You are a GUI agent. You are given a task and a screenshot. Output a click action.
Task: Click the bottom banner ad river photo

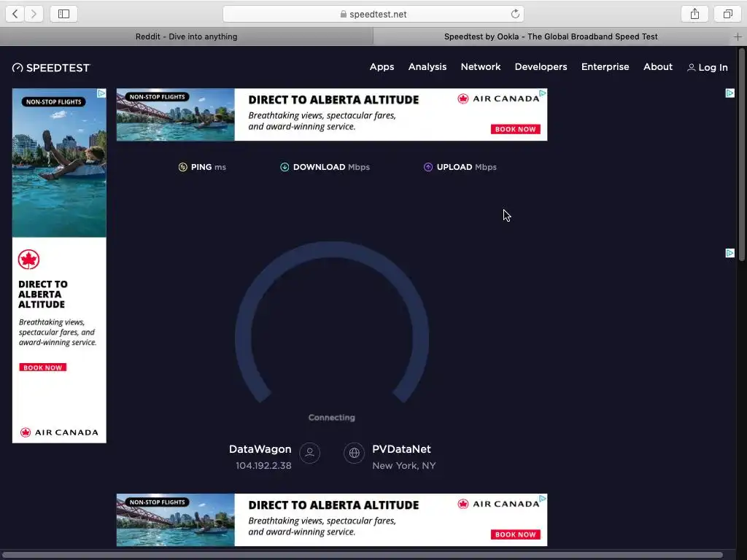[176, 520]
